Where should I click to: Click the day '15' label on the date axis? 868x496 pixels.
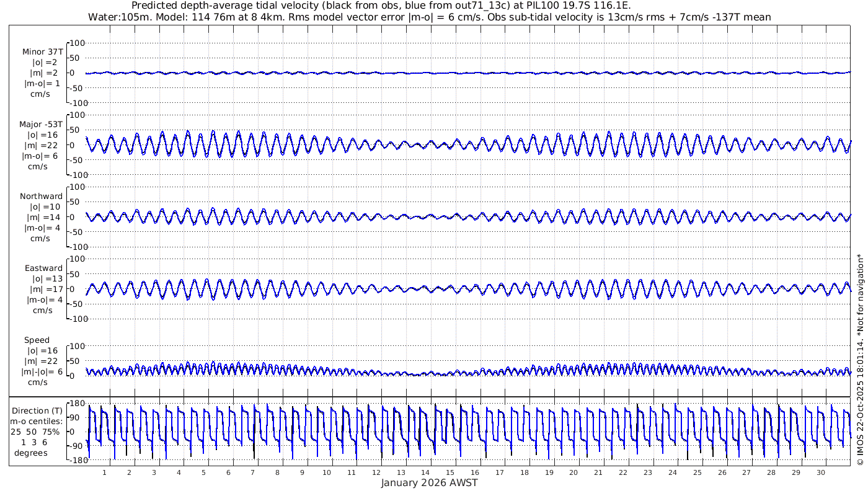pos(450,472)
